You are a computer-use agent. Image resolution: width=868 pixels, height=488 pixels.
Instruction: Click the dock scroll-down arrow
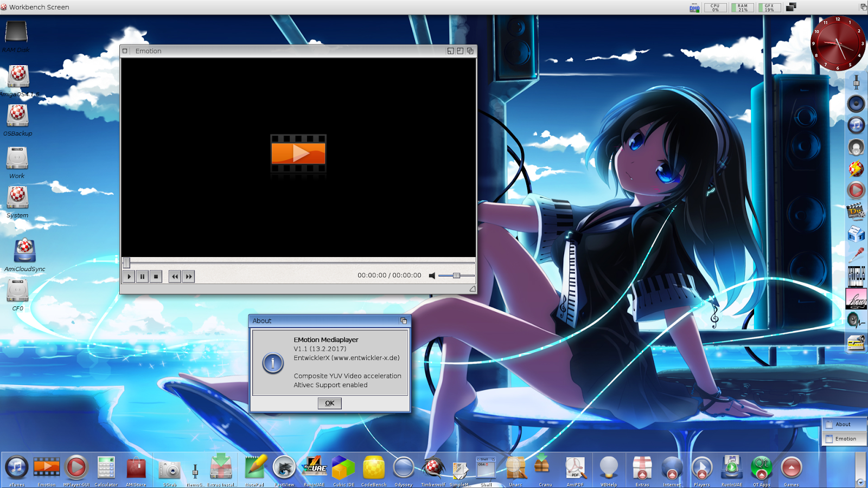point(860,482)
